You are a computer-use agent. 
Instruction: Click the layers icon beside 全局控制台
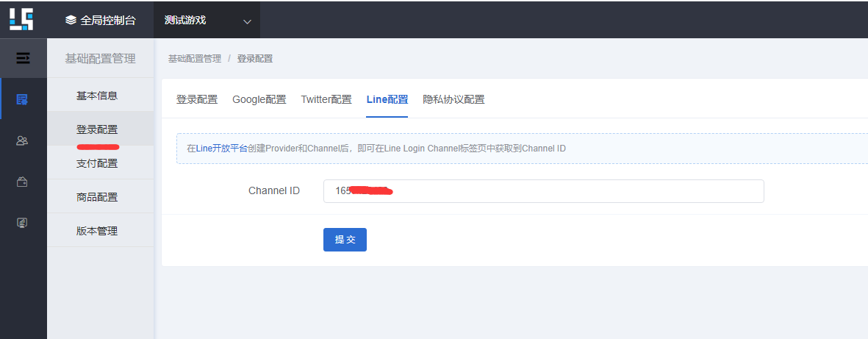(x=71, y=20)
